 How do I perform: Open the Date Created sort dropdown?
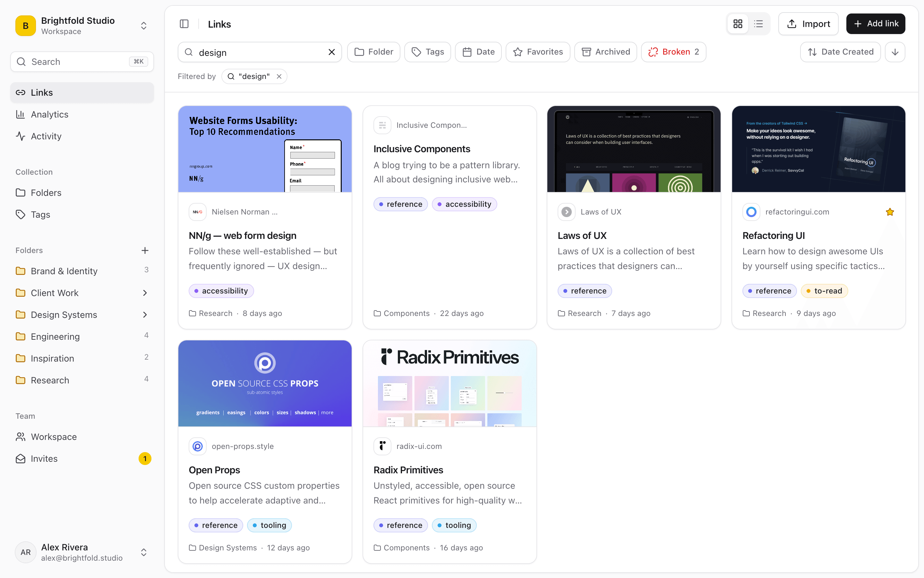click(840, 52)
